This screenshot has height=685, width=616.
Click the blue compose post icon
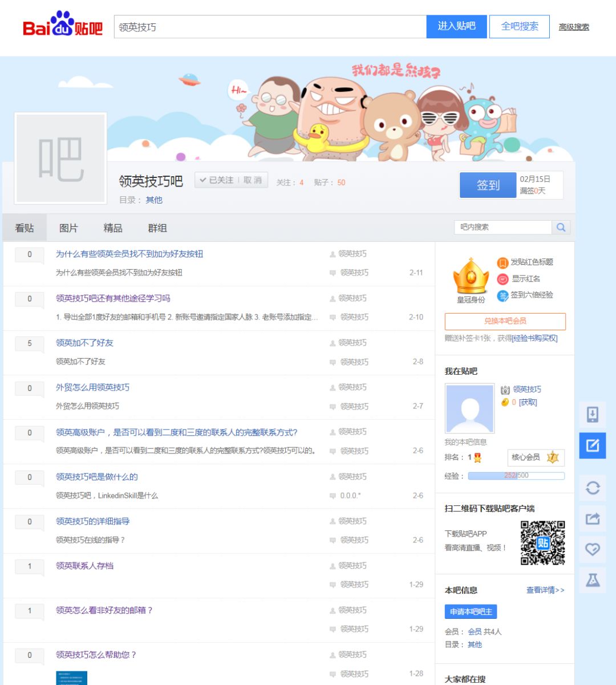593,445
